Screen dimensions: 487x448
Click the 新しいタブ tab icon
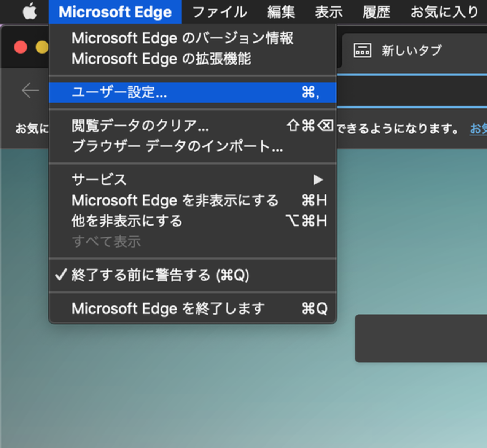click(363, 49)
